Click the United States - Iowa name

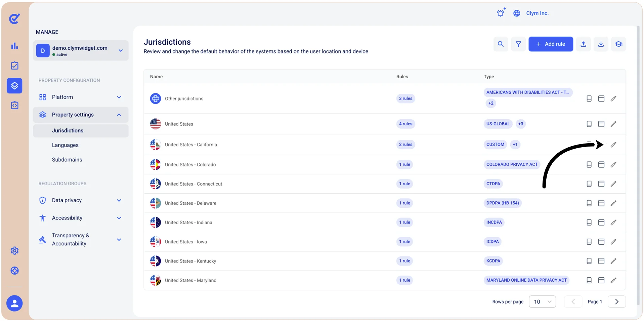pyautogui.click(x=186, y=242)
